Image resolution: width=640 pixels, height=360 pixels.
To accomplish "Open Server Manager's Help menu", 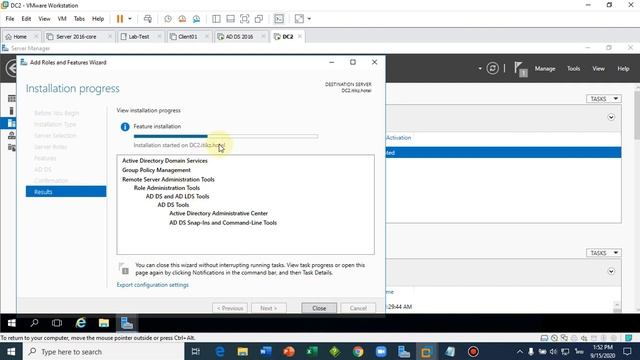I will click(623, 69).
